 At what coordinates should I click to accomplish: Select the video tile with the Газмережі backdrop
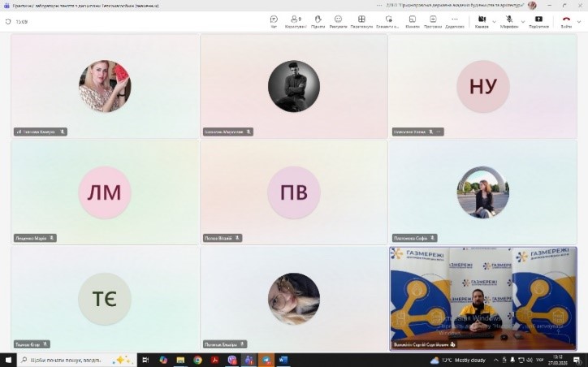pos(483,298)
